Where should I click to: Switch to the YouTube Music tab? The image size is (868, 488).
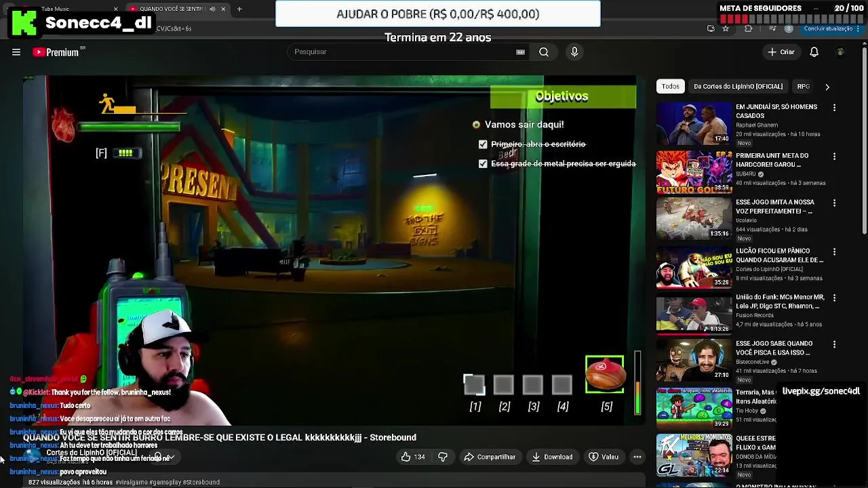[x=68, y=9]
